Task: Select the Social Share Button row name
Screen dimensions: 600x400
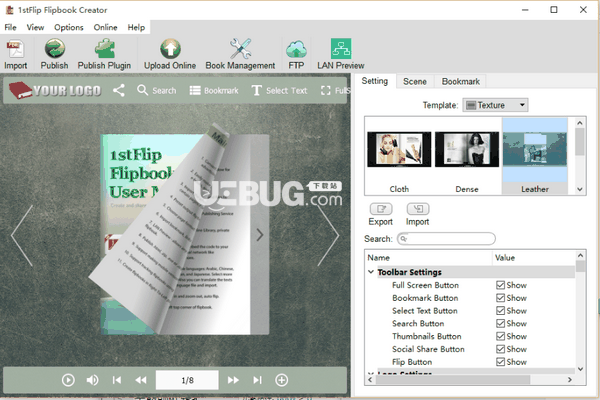Action: [428, 349]
